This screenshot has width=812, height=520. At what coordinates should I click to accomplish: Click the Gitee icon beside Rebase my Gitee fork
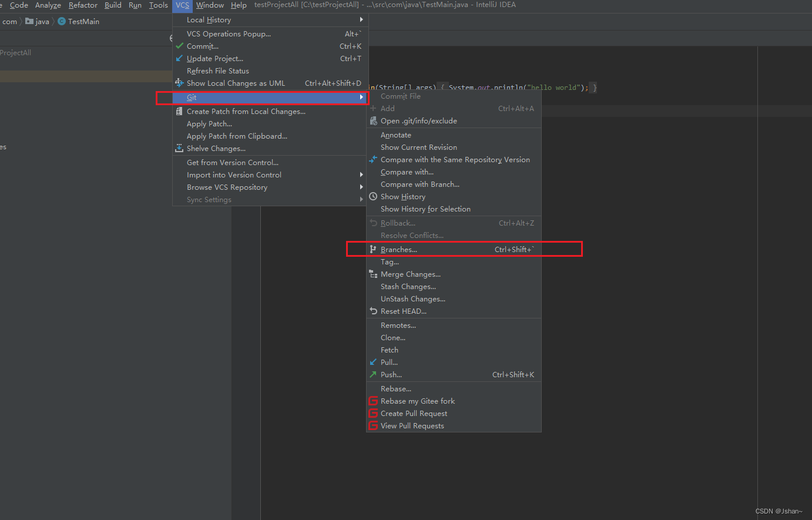(373, 401)
